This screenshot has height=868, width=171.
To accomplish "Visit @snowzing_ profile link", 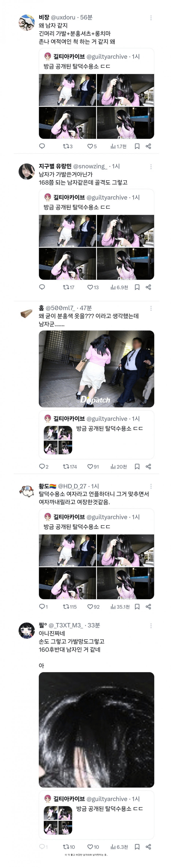I will (90, 166).
